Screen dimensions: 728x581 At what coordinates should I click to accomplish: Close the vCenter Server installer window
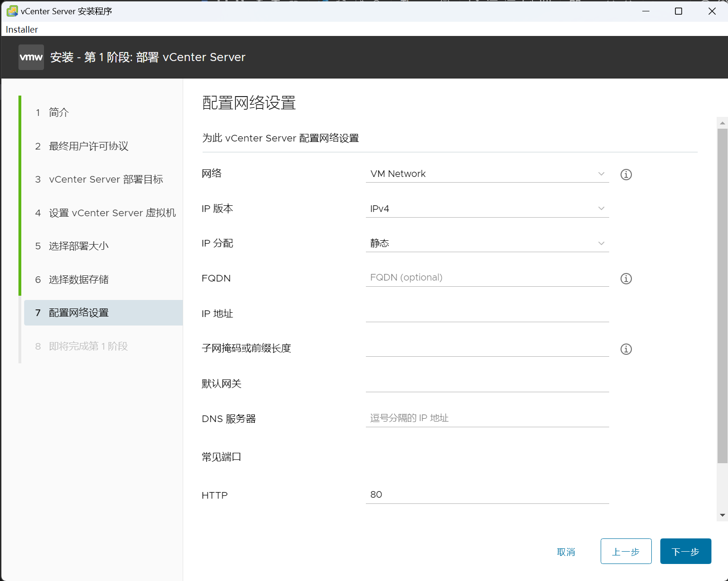[x=712, y=11]
